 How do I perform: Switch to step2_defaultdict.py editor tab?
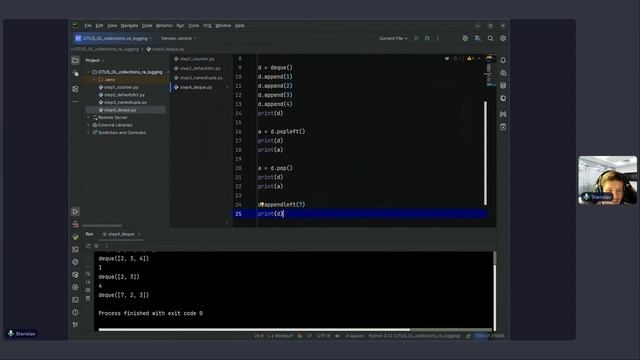(x=200, y=69)
